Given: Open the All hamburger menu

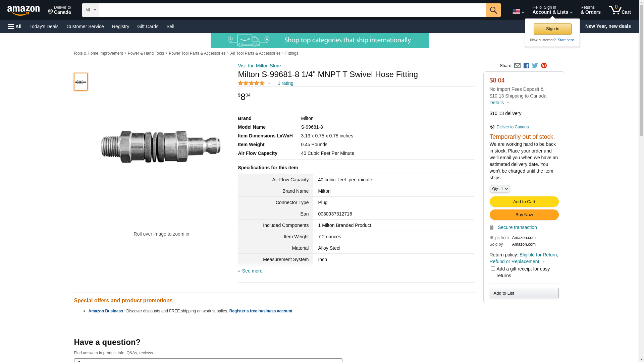Looking at the screenshot, I should pos(15,26).
